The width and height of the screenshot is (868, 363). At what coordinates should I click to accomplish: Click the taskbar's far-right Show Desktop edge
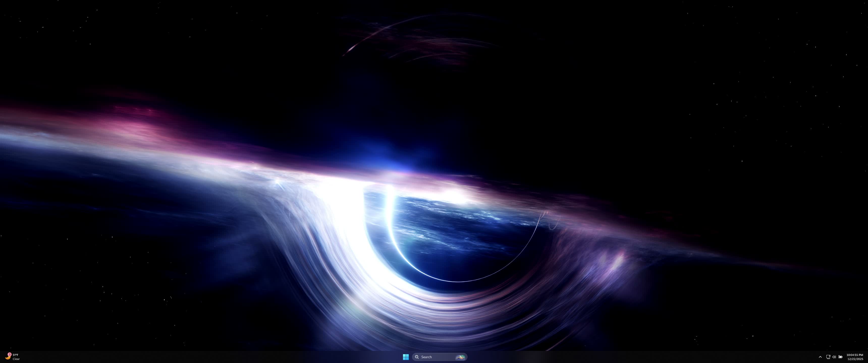pyautogui.click(x=867, y=357)
